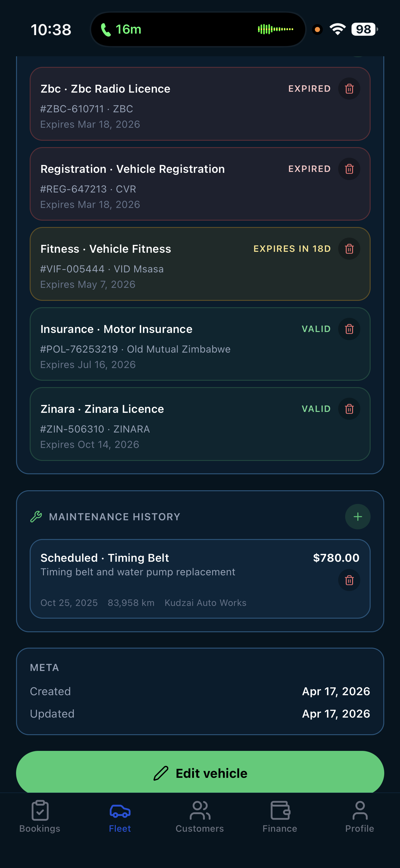The height and width of the screenshot is (868, 400).
Task: Open the Bookings tab
Action: [x=40, y=817]
